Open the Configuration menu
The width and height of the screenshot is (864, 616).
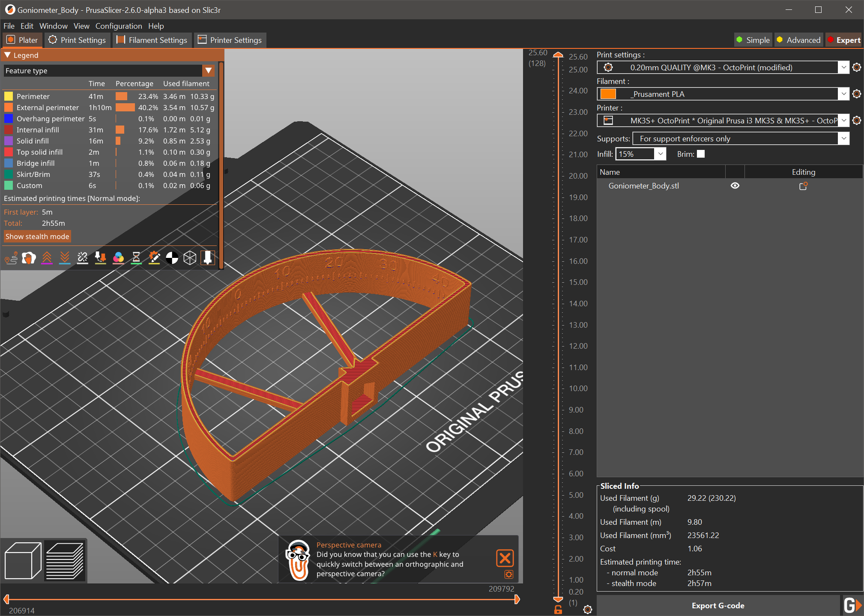coord(119,26)
